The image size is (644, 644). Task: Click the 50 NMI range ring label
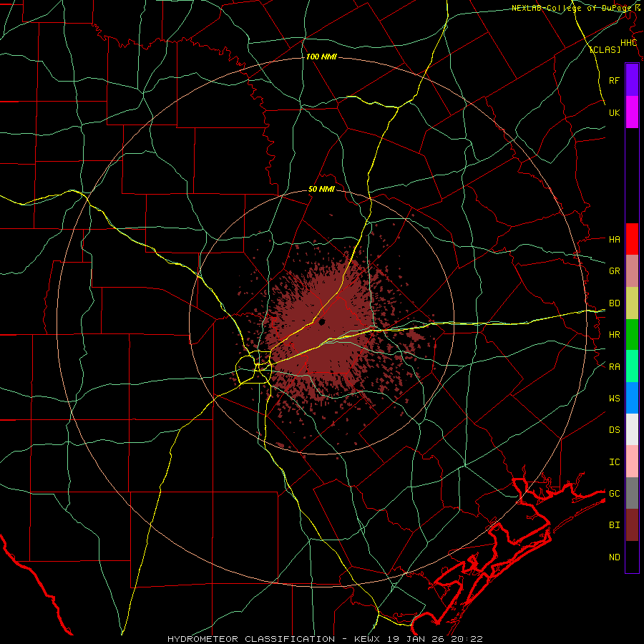[x=321, y=190]
